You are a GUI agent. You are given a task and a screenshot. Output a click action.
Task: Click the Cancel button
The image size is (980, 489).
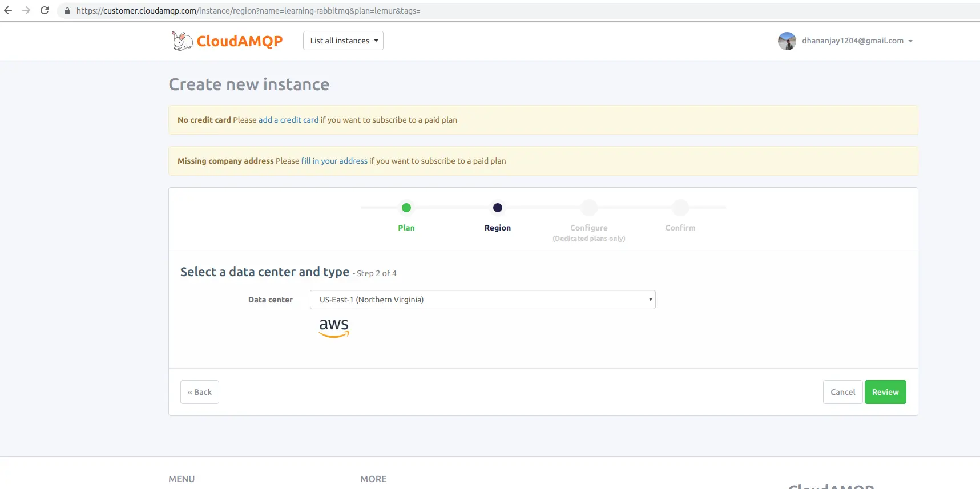[x=843, y=392]
